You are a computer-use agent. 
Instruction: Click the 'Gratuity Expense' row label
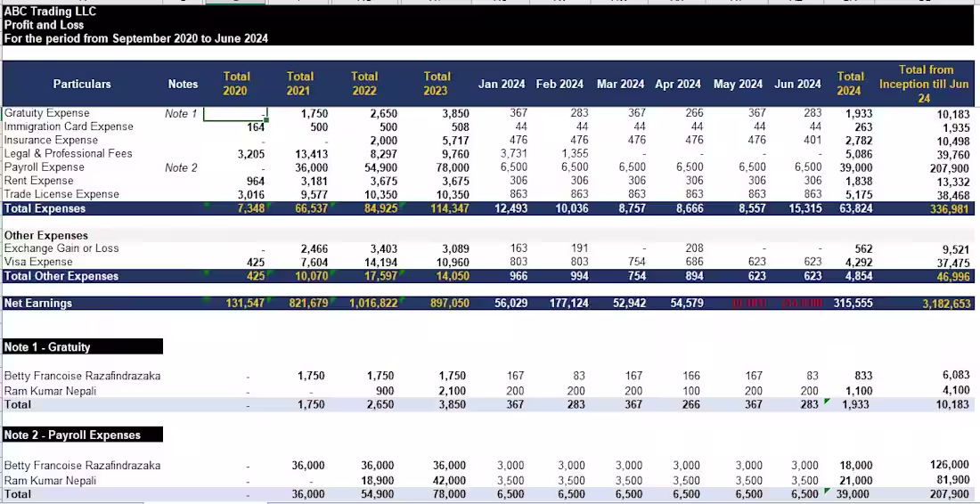pyautogui.click(x=47, y=113)
